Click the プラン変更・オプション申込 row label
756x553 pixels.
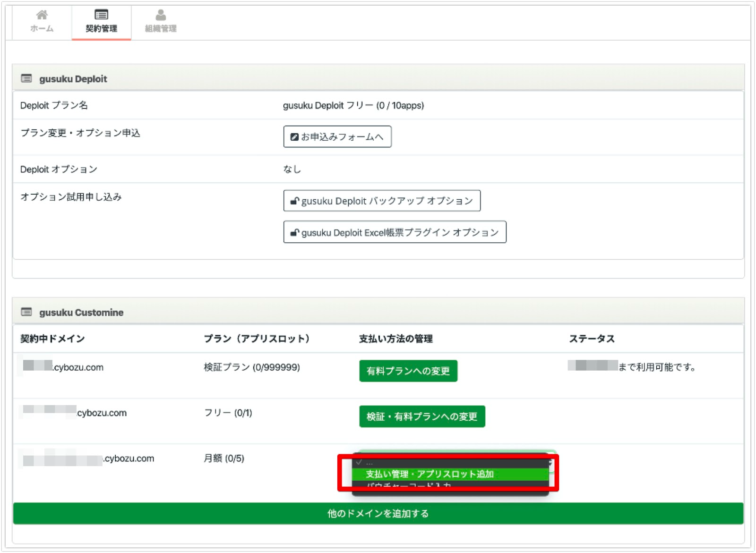click(80, 133)
